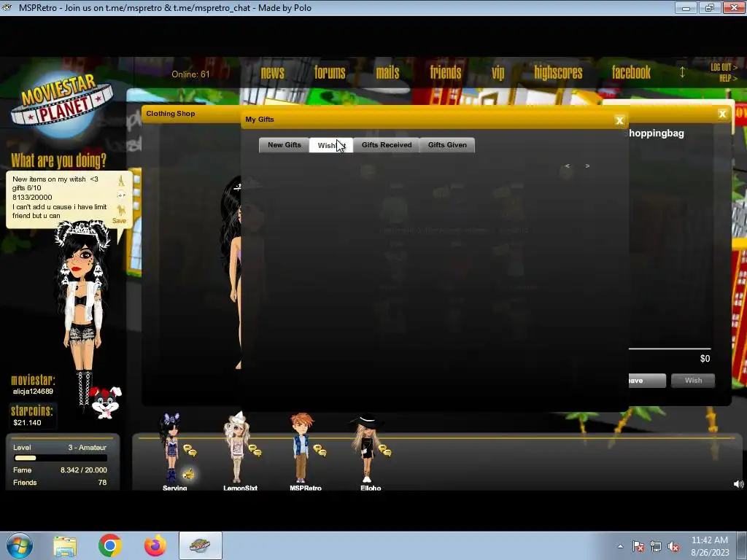
Task: Launch Google Chrome from taskbar
Action: point(110,545)
